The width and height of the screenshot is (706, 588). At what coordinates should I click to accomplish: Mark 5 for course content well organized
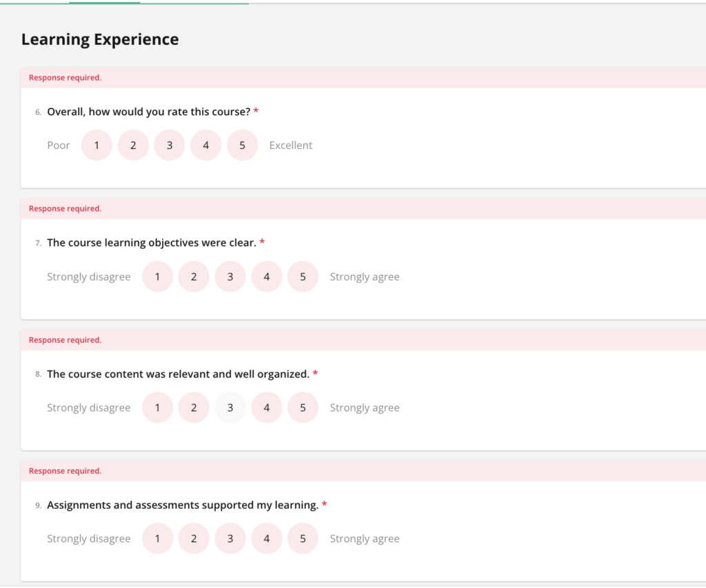point(303,407)
